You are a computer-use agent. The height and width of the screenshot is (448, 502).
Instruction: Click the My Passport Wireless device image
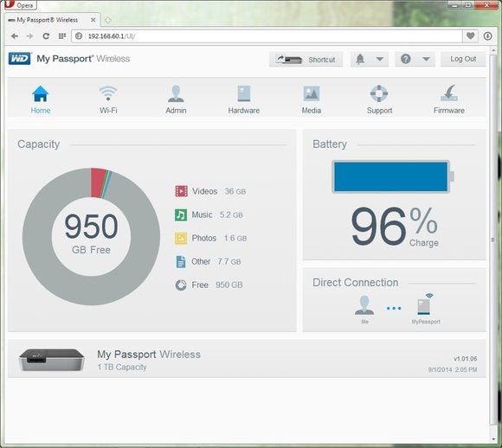tap(52, 360)
